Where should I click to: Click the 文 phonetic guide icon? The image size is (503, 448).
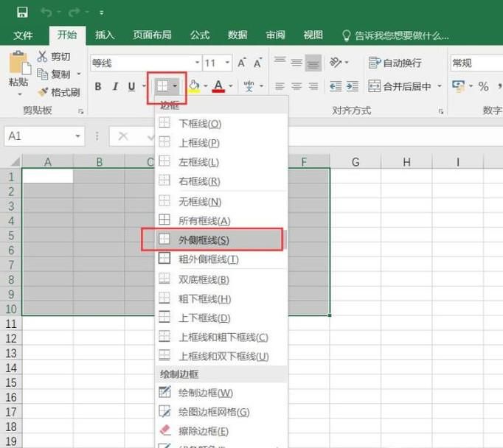[249, 86]
